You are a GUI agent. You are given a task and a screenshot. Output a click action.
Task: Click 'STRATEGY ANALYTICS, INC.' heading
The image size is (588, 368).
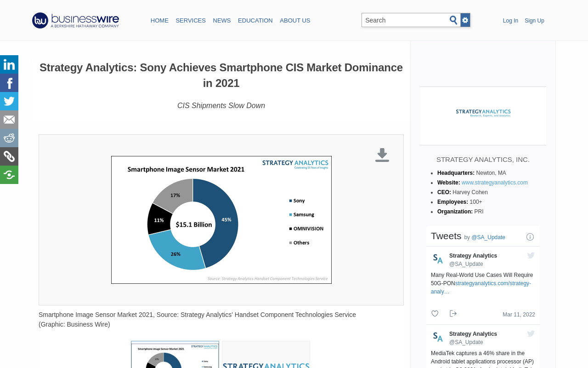tap(483, 160)
